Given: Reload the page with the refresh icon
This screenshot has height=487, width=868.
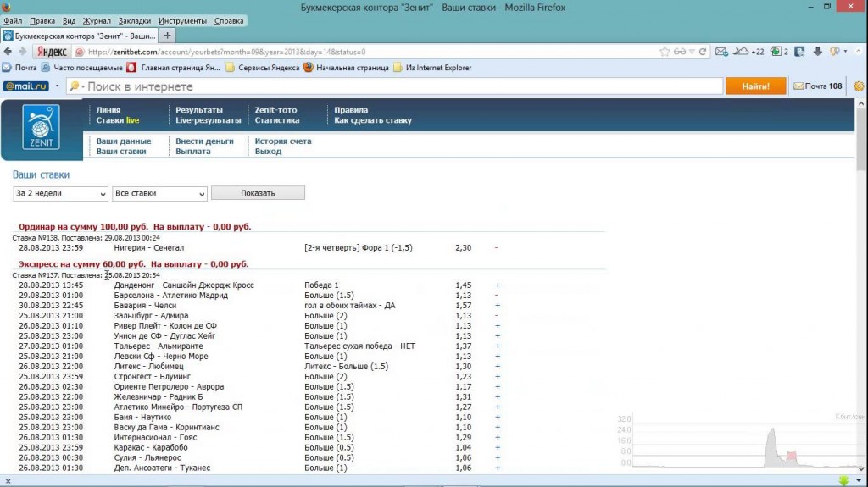Looking at the screenshot, I should click(x=703, y=52).
